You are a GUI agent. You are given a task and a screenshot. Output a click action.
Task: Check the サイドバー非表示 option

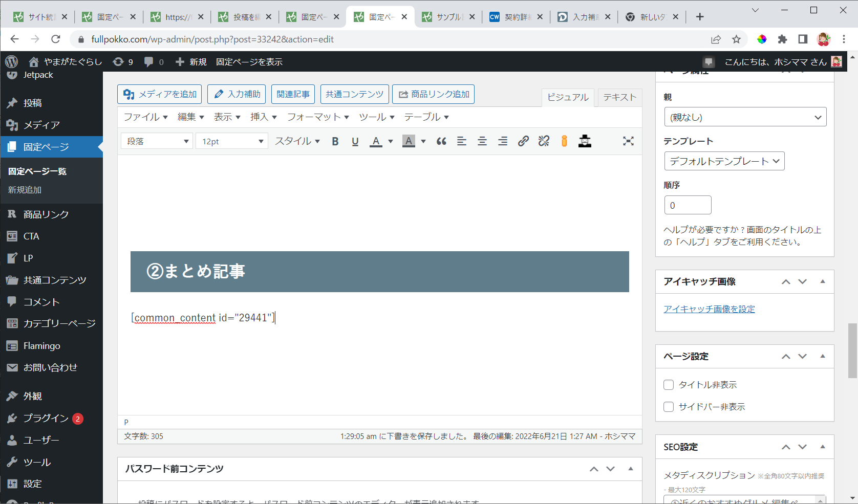[x=669, y=407]
